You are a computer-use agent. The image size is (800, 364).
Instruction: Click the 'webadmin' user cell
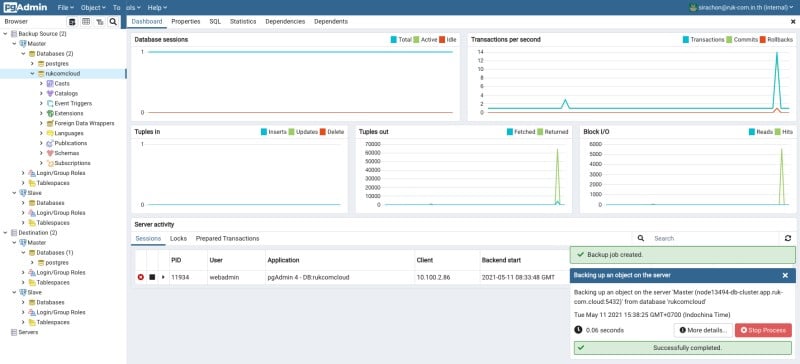point(224,277)
